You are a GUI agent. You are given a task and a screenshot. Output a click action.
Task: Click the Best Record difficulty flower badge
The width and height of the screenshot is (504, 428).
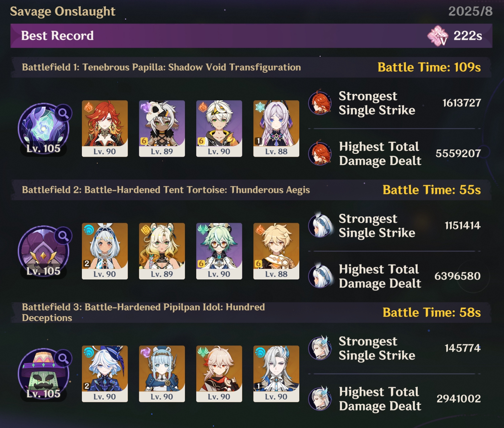pyautogui.click(x=438, y=36)
